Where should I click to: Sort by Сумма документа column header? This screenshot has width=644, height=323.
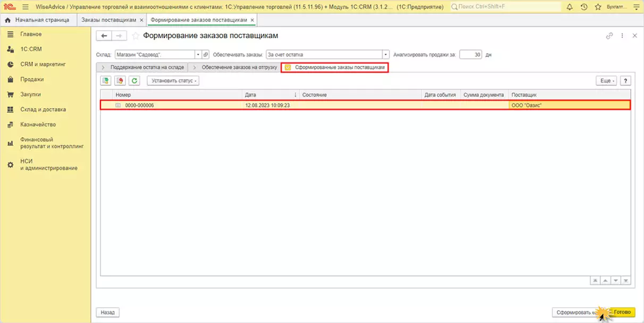(485, 95)
